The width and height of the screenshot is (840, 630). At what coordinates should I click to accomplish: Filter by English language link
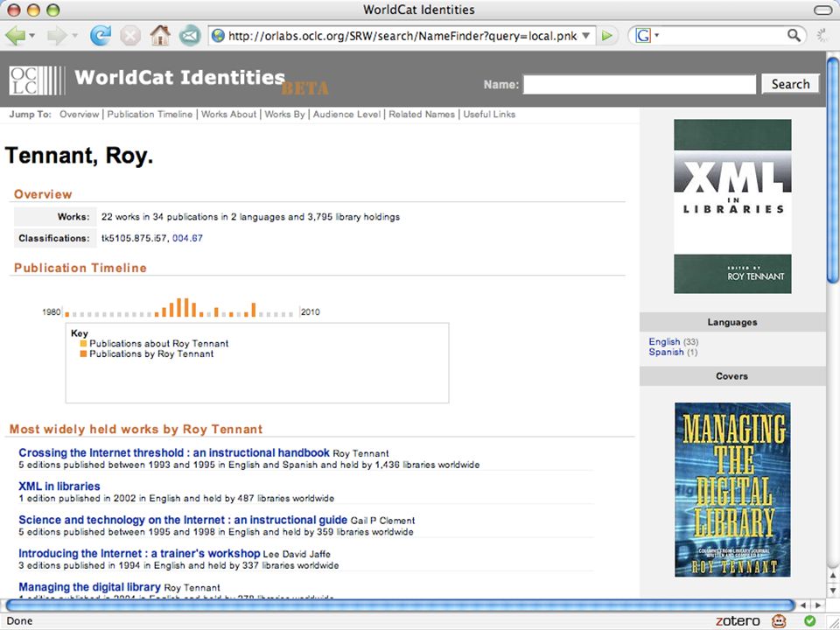coord(664,341)
